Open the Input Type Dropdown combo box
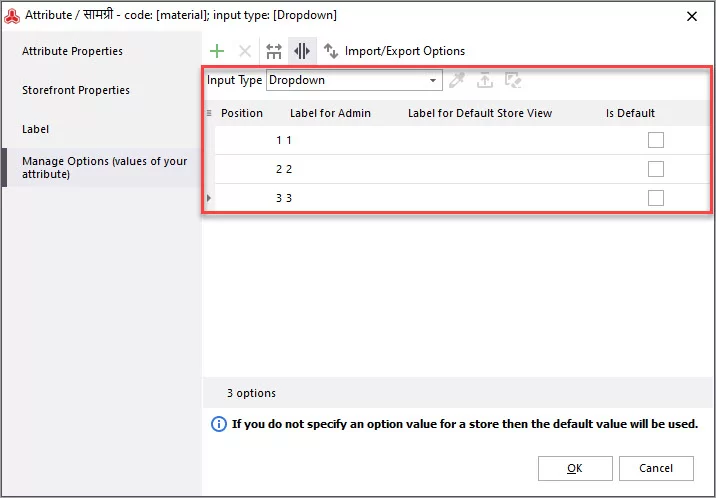 [354, 80]
